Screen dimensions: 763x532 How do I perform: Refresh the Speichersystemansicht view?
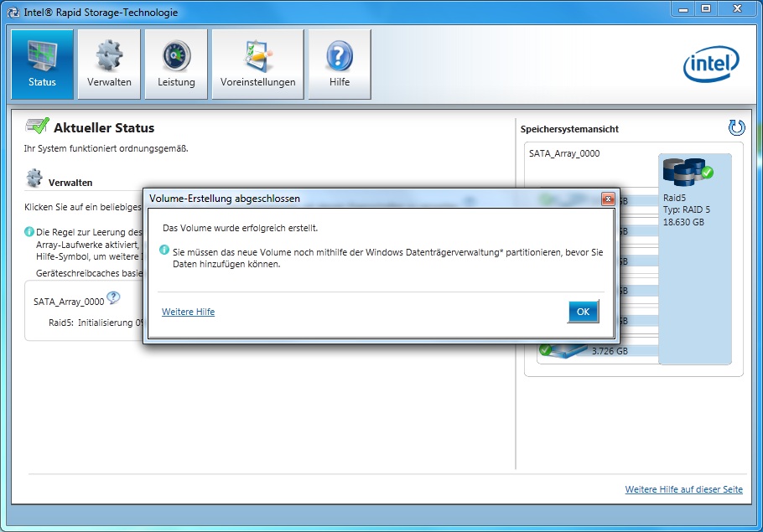point(736,128)
